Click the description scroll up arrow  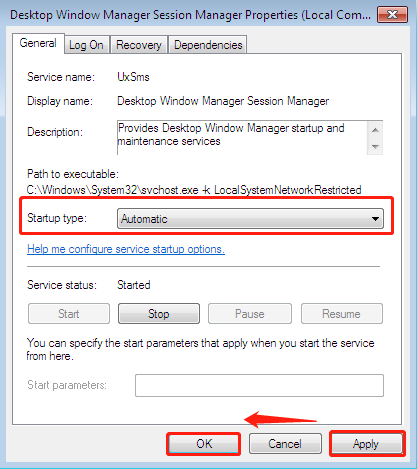tap(375, 130)
